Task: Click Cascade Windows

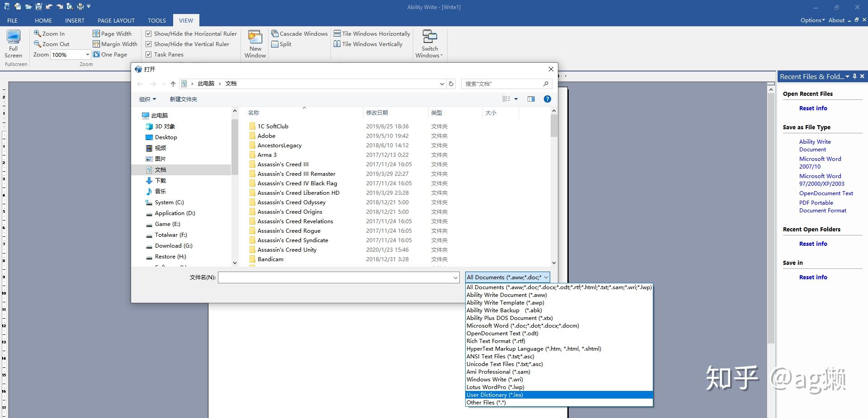Action: (299, 33)
